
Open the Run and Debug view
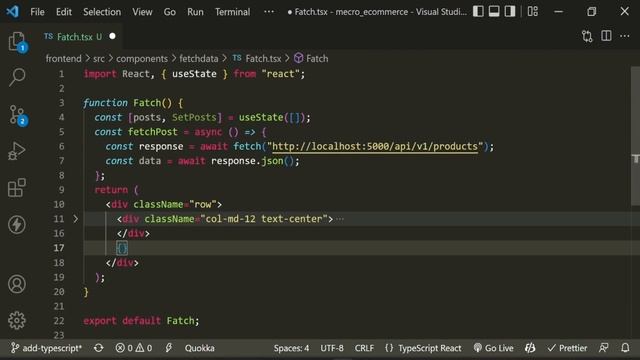17,151
